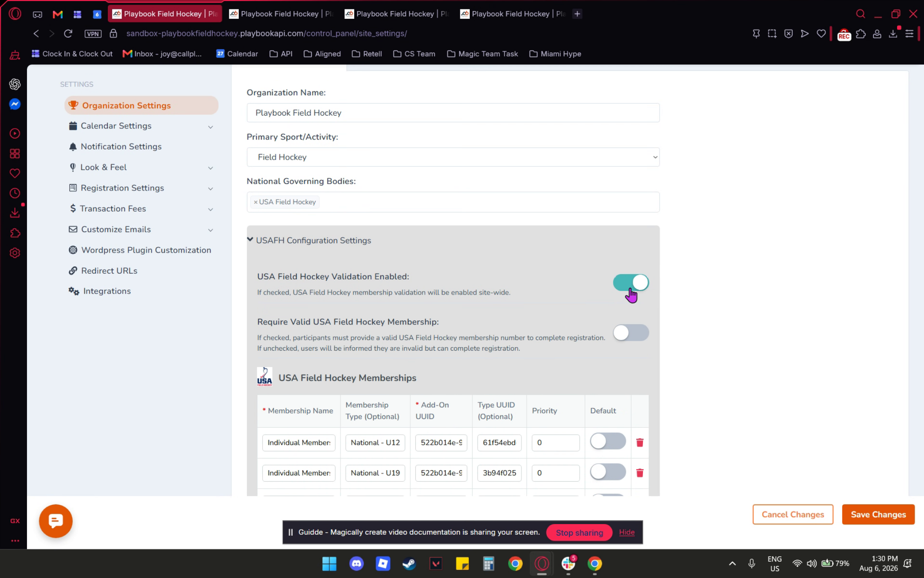Delete the National - U12 membership row
The width and height of the screenshot is (924, 578).
pos(640,443)
